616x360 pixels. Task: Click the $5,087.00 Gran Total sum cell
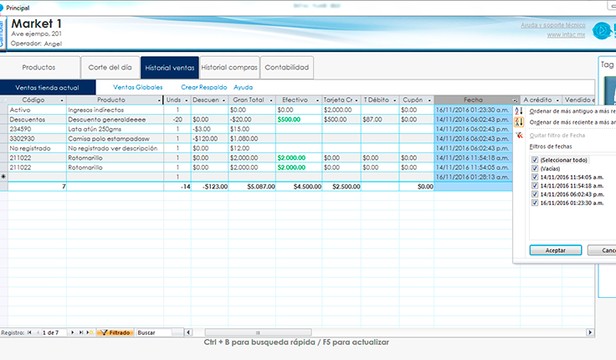[252, 187]
